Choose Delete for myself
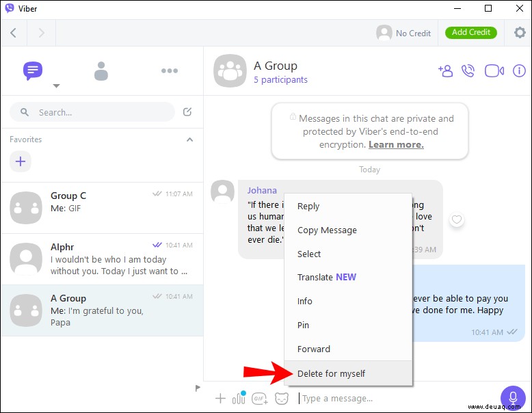 [x=348, y=373]
